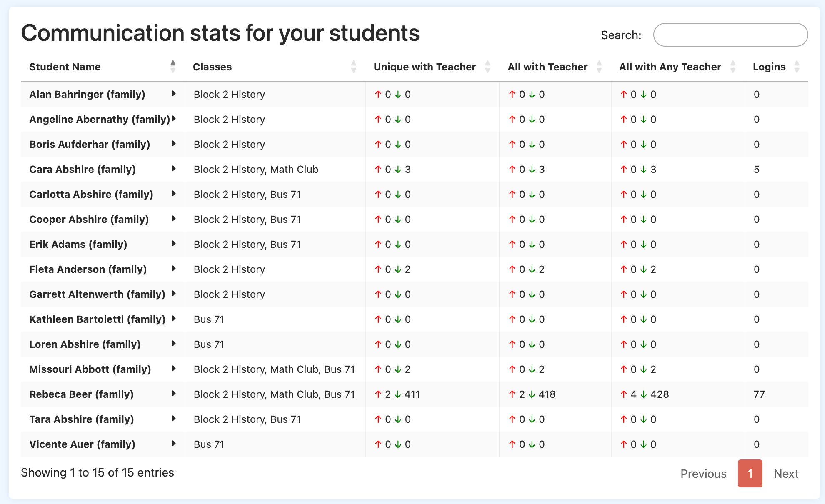Click the Previous pagination control
Image resolution: width=825 pixels, height=504 pixels.
[x=703, y=474]
